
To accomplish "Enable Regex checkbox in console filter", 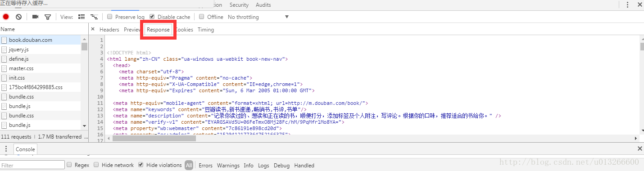I will (69, 165).
